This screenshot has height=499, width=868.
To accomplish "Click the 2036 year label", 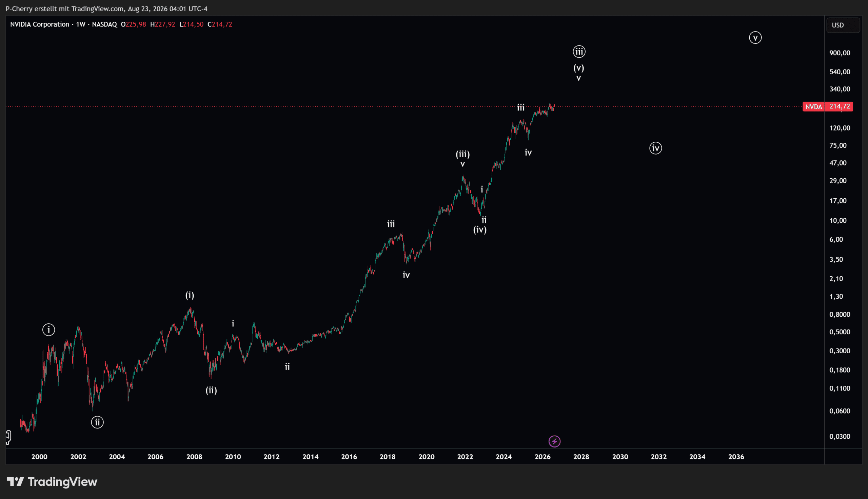I will pos(736,457).
